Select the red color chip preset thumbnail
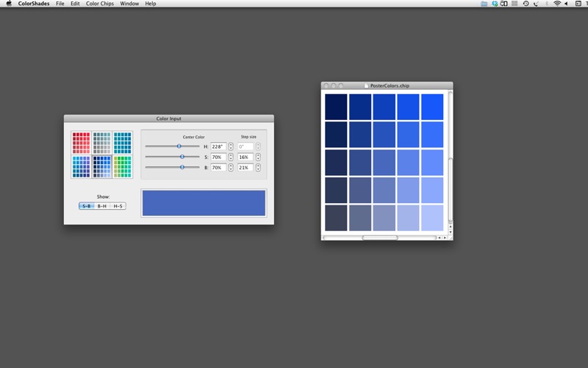The width and height of the screenshot is (588, 368). [81, 143]
